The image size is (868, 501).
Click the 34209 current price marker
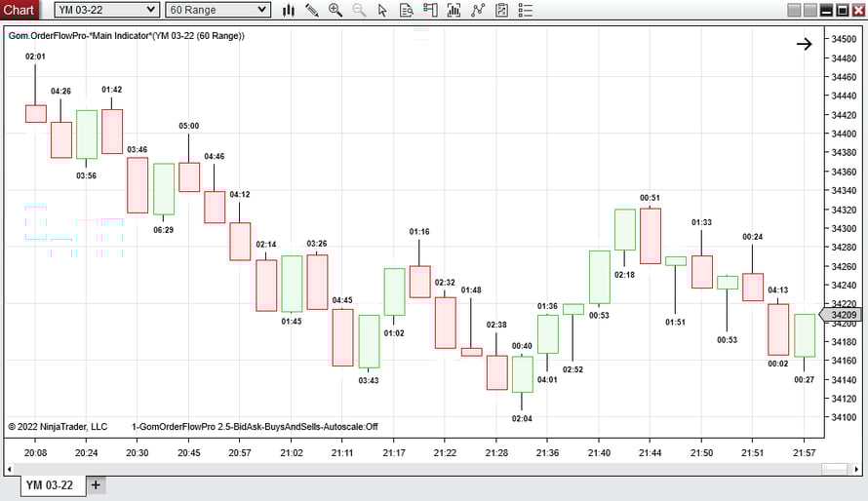(x=841, y=315)
